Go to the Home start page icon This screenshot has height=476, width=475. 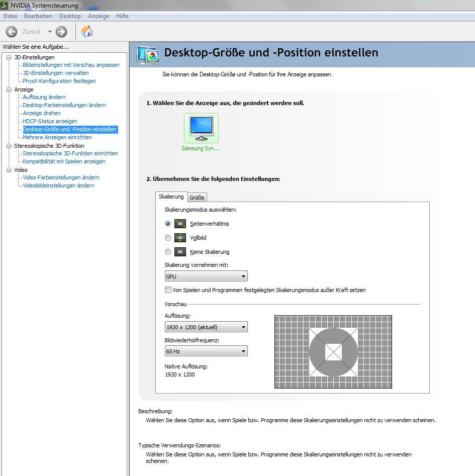pyautogui.click(x=87, y=31)
